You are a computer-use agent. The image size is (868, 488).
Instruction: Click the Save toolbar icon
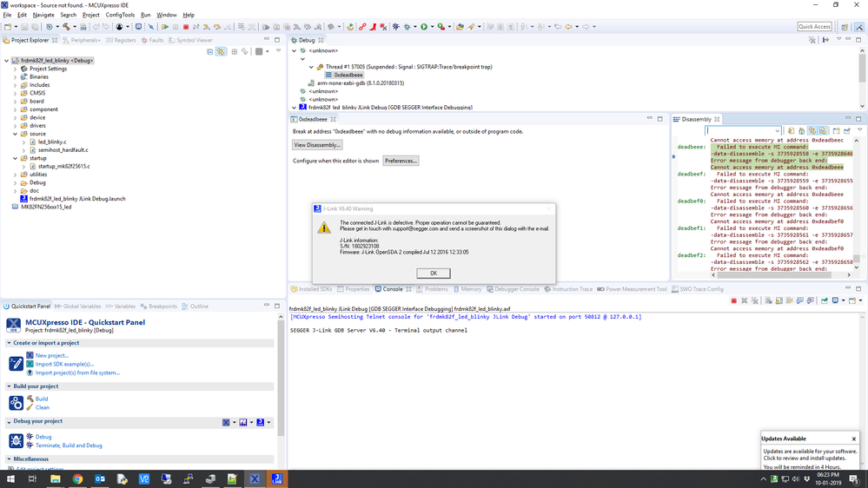(x=24, y=27)
